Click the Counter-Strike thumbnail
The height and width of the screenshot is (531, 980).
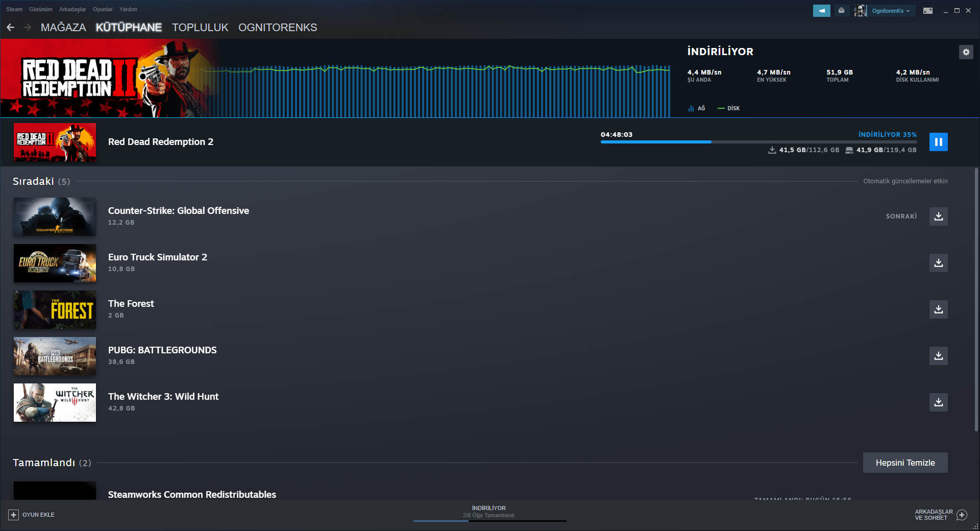[55, 216]
